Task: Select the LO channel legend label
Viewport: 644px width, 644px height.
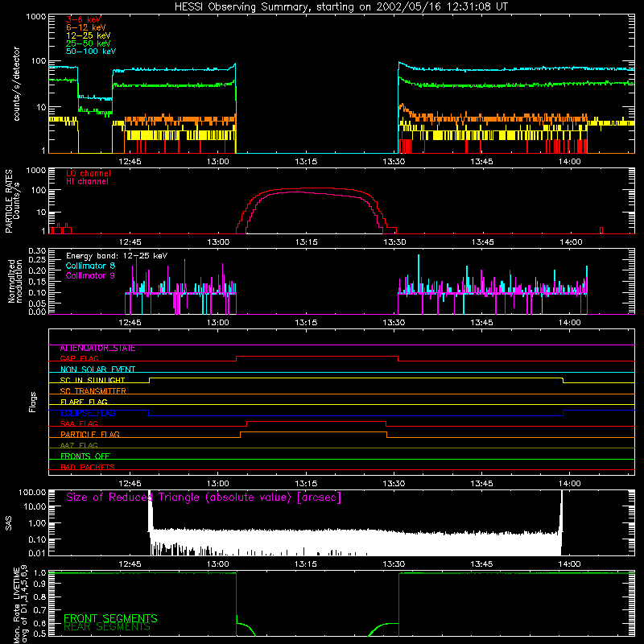Action: click(89, 173)
